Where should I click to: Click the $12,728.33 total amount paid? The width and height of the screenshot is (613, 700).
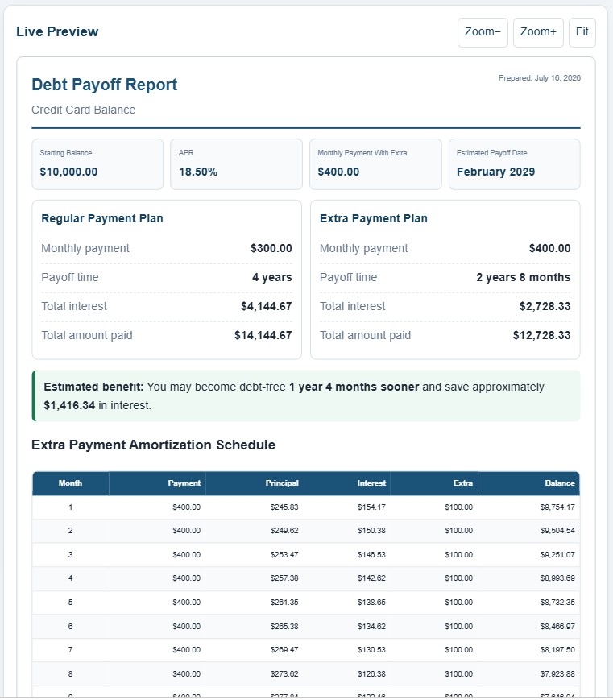tap(541, 335)
